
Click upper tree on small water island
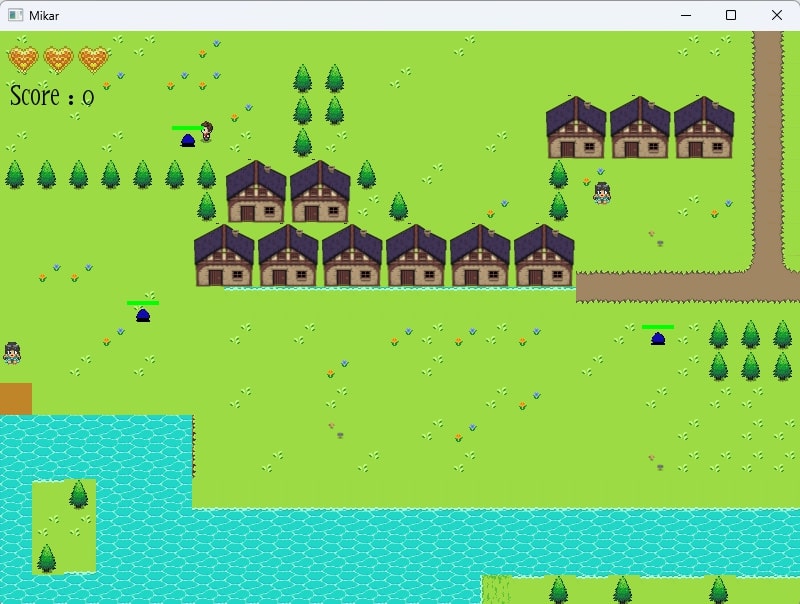79,494
